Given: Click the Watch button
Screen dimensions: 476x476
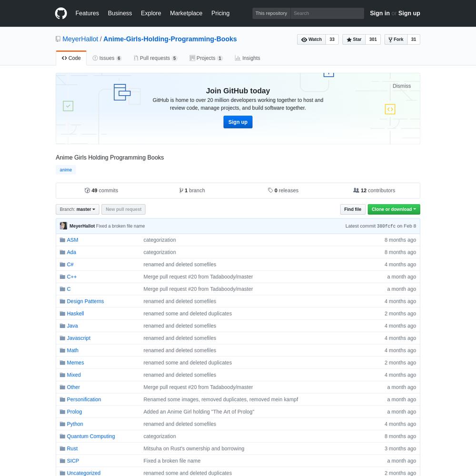Looking at the screenshot, I should coord(311,40).
